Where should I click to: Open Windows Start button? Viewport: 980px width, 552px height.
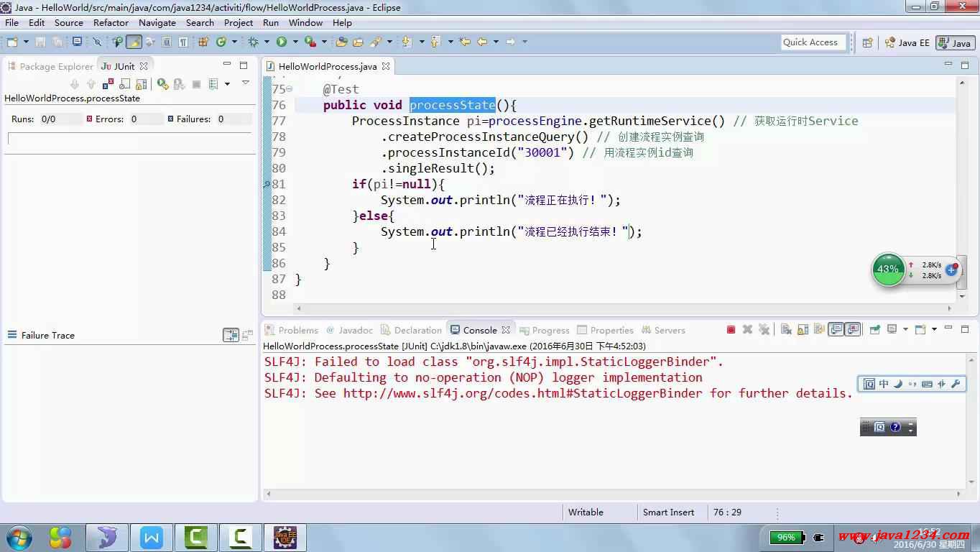click(19, 537)
